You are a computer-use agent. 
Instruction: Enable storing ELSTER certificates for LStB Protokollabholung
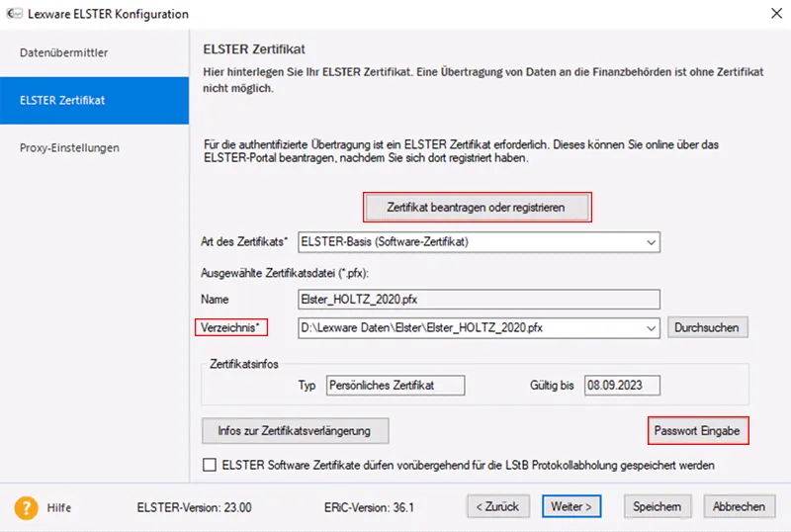(209, 465)
